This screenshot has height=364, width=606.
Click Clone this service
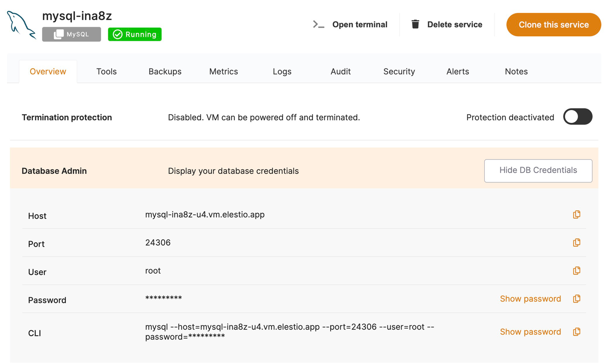(553, 24)
